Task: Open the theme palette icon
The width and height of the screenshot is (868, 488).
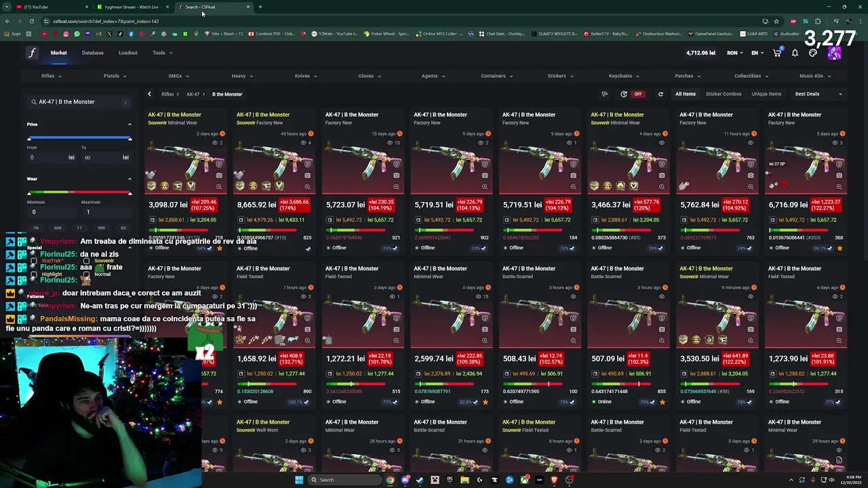Action: tap(813, 53)
